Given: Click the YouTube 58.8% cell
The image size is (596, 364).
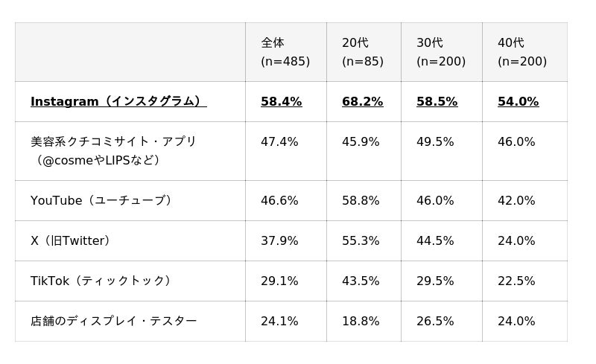Looking at the screenshot, I should point(361,200).
